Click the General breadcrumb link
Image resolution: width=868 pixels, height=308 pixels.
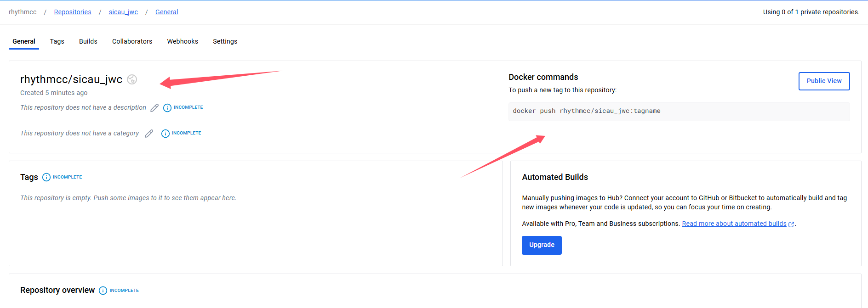tap(167, 12)
